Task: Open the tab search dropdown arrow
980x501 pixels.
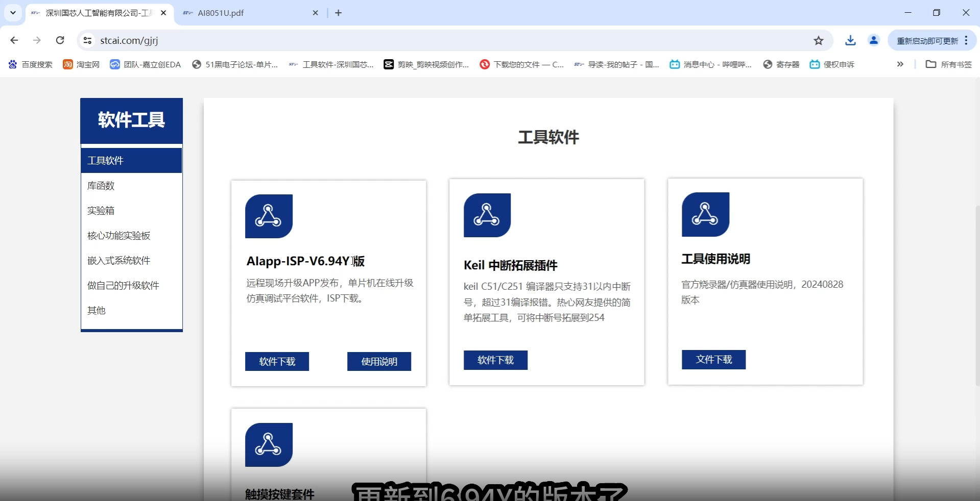Action: (x=13, y=13)
